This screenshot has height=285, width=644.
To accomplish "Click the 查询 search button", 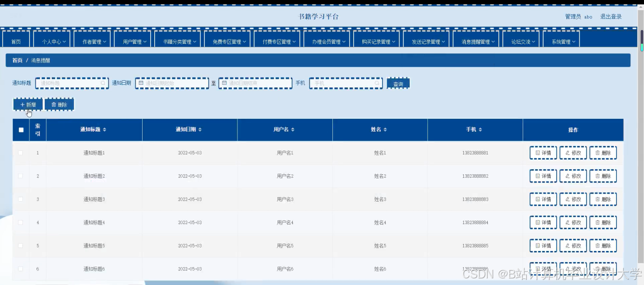I will [398, 83].
